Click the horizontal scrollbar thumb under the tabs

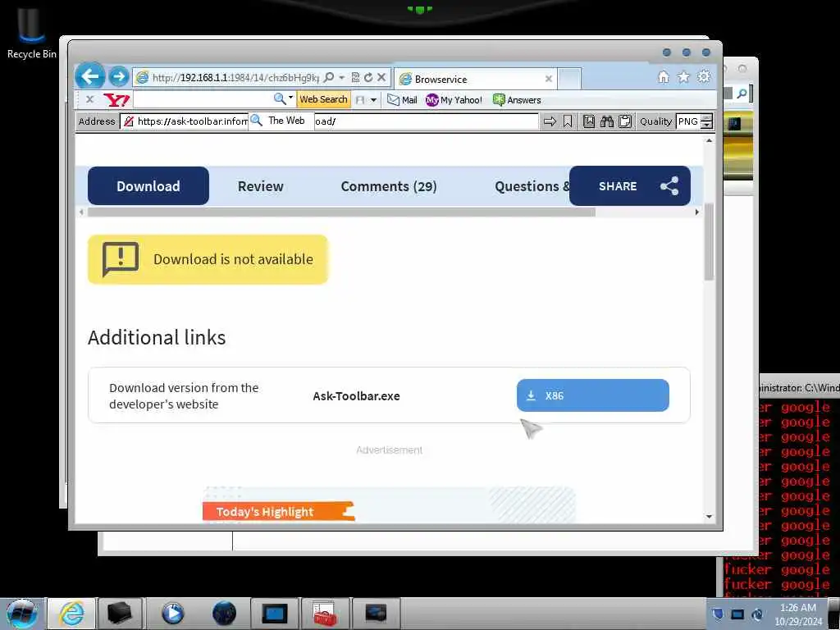341,212
